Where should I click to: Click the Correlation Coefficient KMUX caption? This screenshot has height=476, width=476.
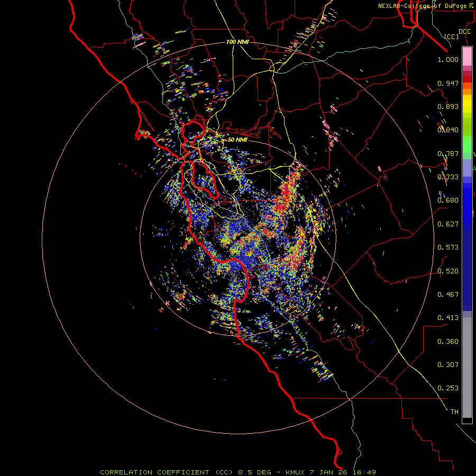(238, 472)
